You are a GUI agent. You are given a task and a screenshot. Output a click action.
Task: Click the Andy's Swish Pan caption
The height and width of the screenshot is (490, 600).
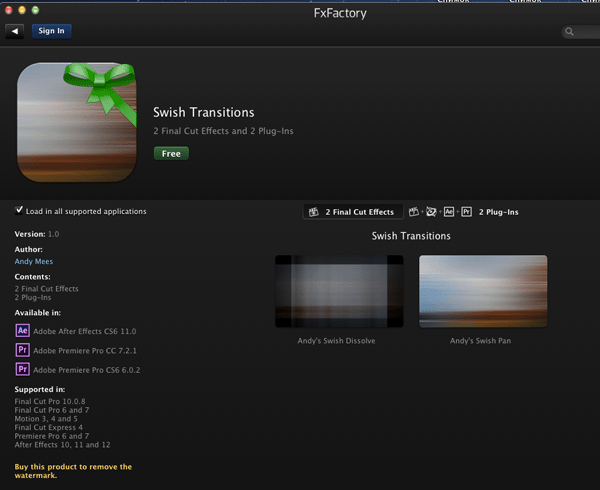tap(480, 341)
